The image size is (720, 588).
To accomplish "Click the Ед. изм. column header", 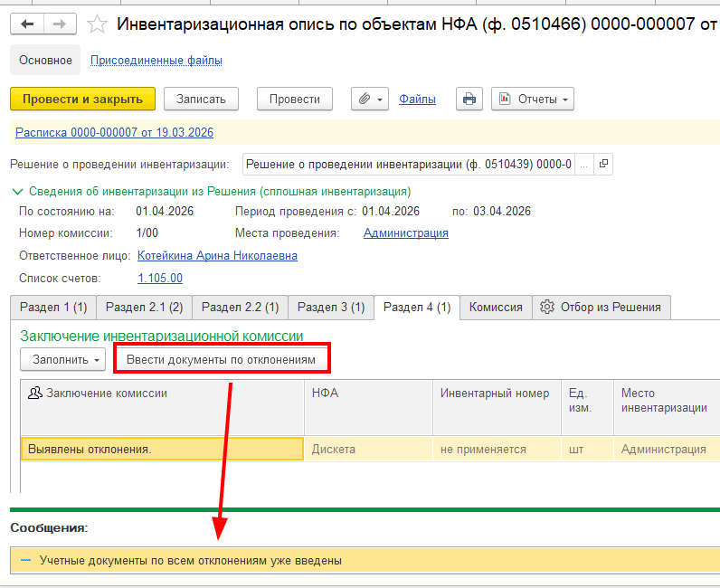I will [587, 407].
